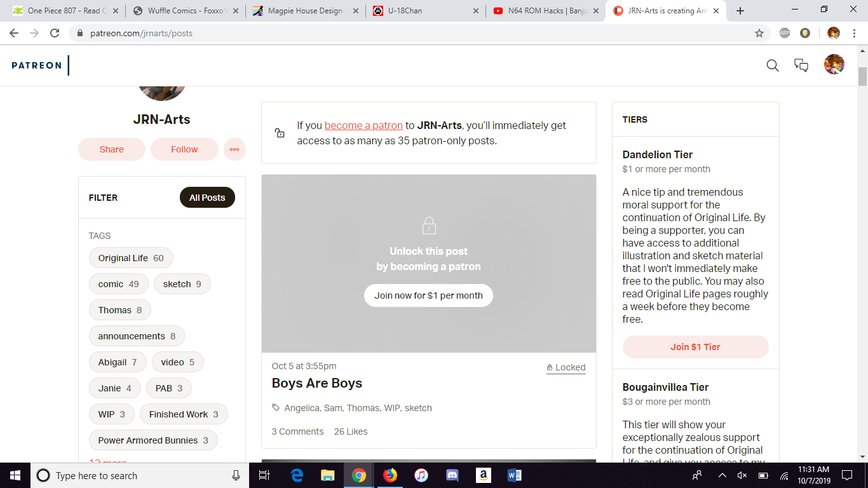Filter posts by Original Life tag
The width and height of the screenshot is (868, 488).
(130, 258)
